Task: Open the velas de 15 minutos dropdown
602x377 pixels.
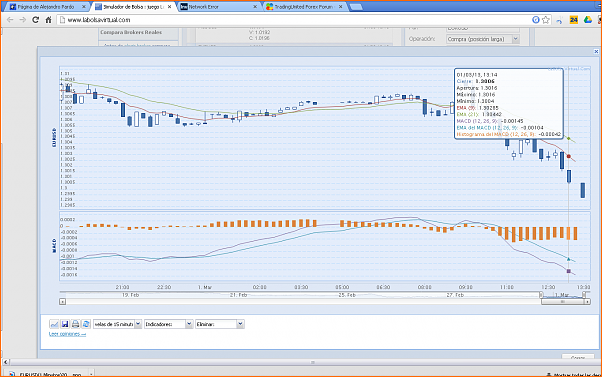Action: click(x=117, y=324)
